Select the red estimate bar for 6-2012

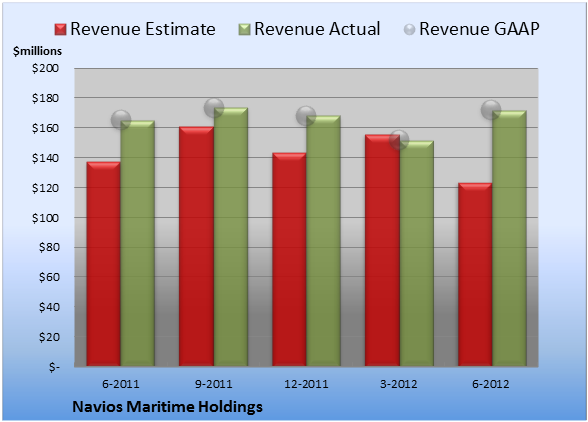[475, 275]
